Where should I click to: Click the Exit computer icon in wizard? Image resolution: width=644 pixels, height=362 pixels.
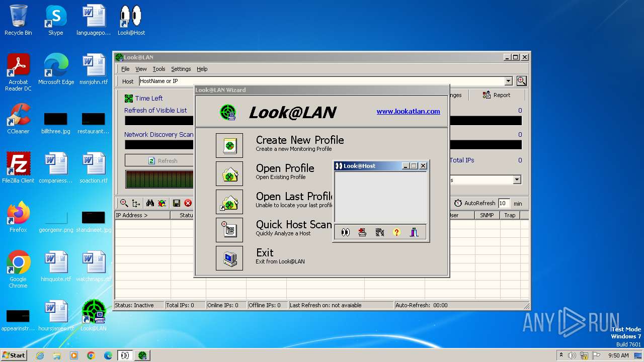(229, 258)
